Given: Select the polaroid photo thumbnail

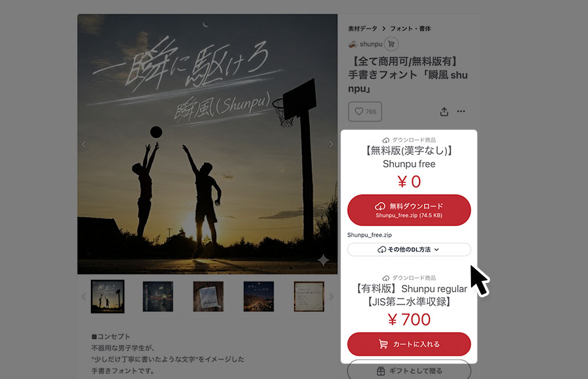Looking at the screenshot, I should pyautogui.click(x=208, y=297).
